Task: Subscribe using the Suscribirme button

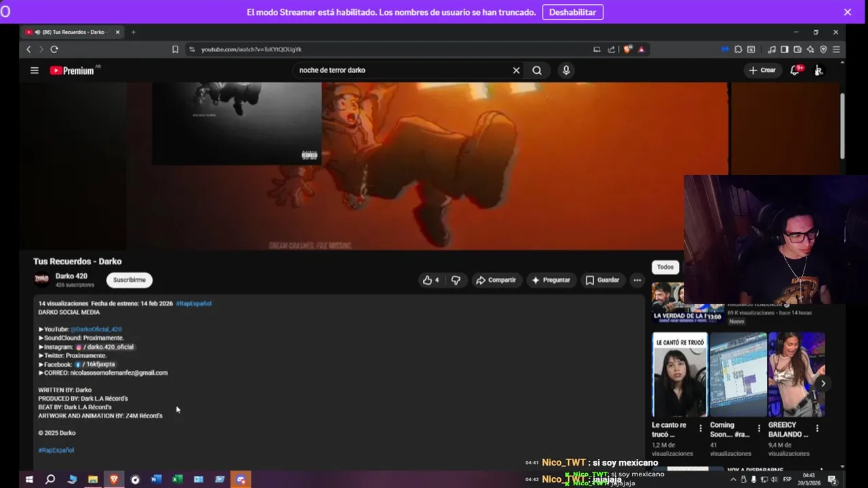Action: [x=129, y=280]
